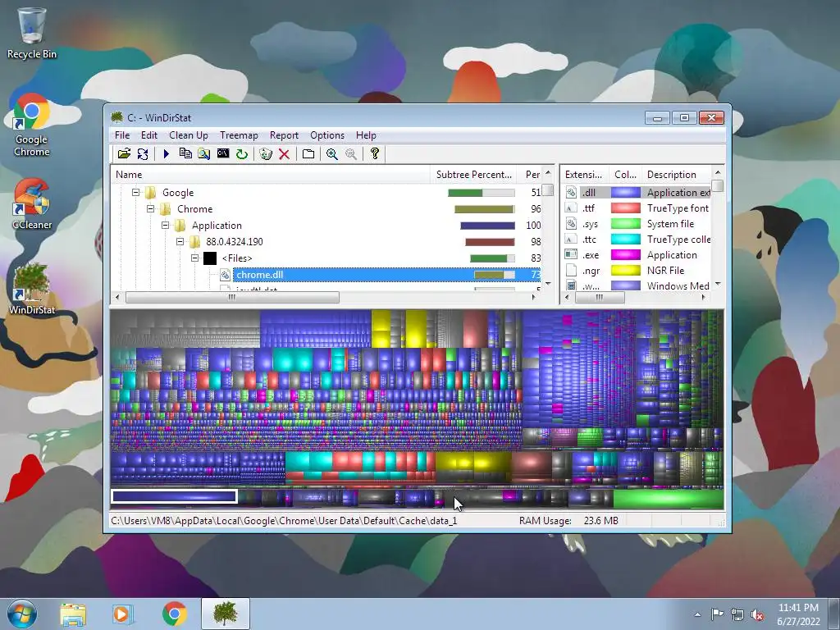The image size is (840, 630).
Task: Click the green .sys color swatch
Action: point(626,223)
